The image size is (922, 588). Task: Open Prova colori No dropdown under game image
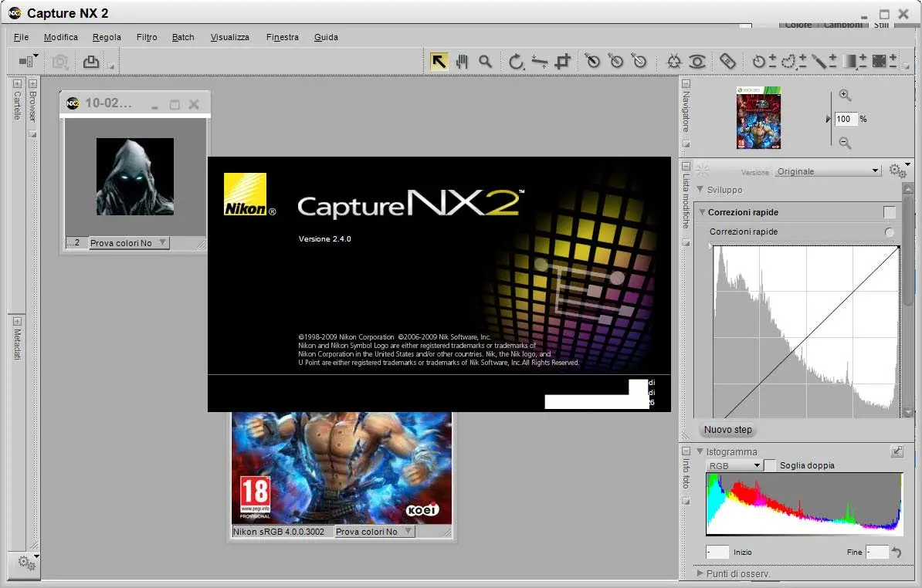pos(375,531)
